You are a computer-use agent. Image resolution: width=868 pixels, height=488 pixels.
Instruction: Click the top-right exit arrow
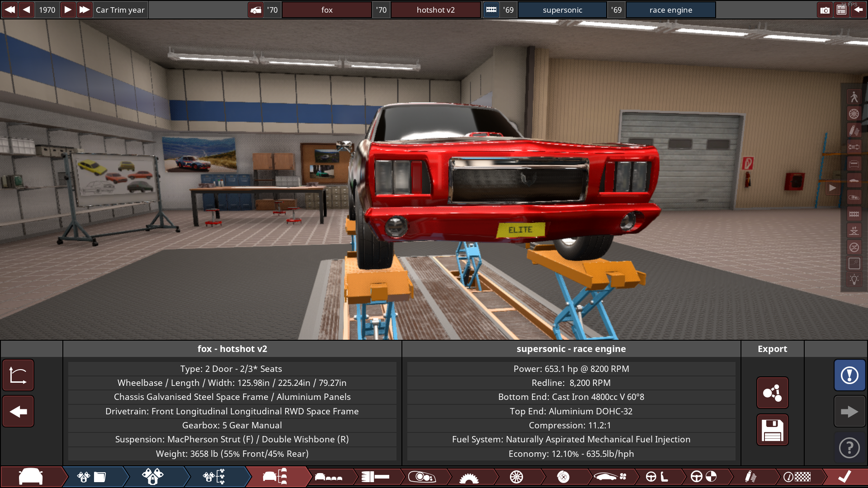click(858, 9)
